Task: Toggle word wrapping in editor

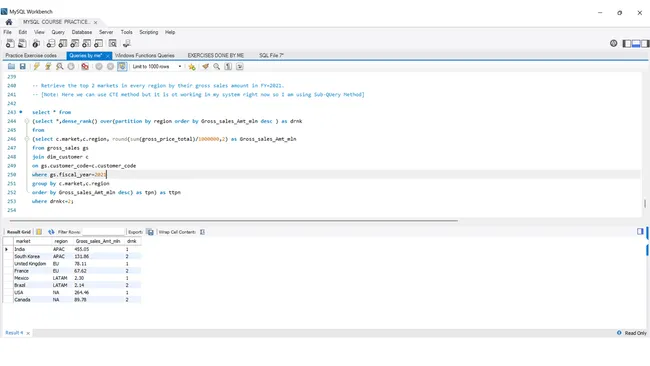Action: point(240,66)
